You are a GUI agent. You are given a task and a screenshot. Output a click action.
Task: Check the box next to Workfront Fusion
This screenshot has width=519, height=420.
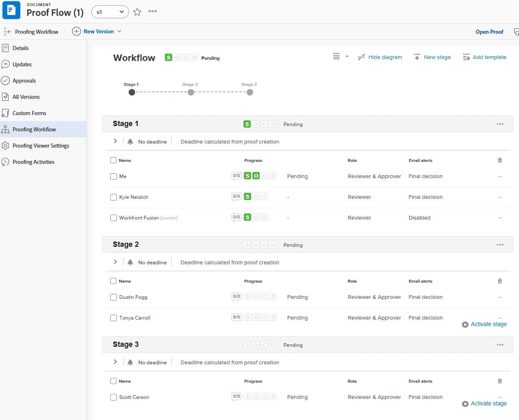[114, 218]
